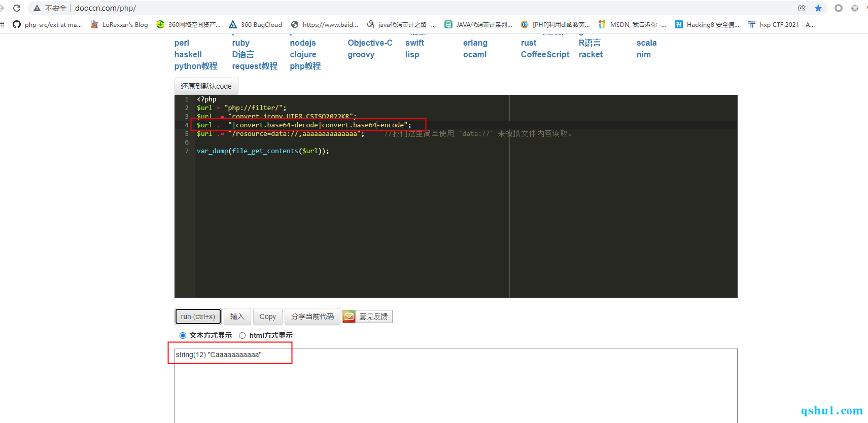Click the insecure site warning icon
This screenshot has height=423, width=868.
(x=37, y=8)
